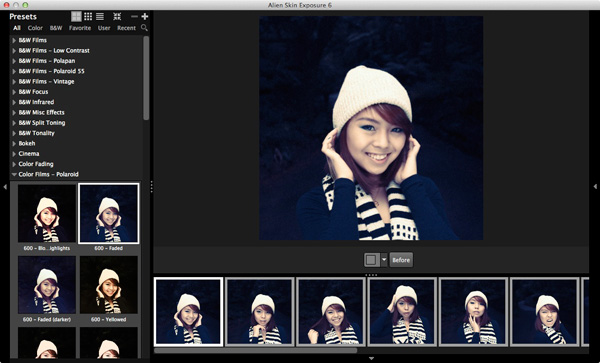
Task: Select fifth filmstrip photo, fingers at chin
Action: coord(473,312)
